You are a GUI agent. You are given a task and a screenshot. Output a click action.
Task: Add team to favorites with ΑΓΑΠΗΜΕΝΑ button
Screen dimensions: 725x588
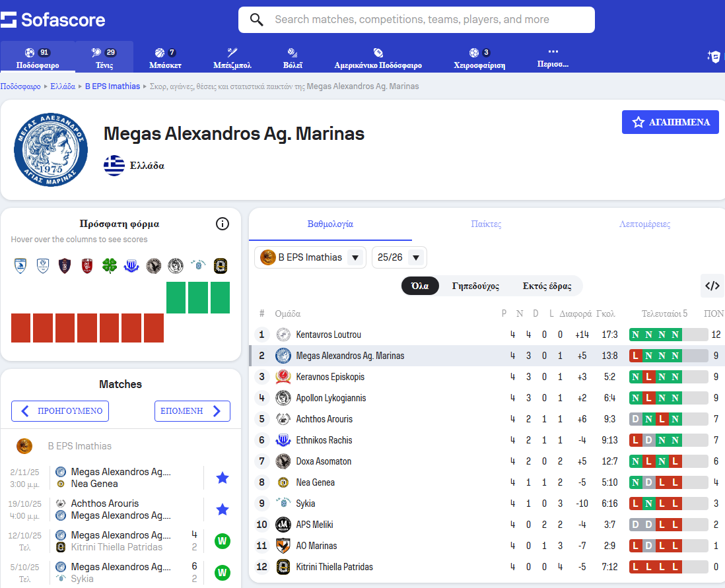coord(670,122)
